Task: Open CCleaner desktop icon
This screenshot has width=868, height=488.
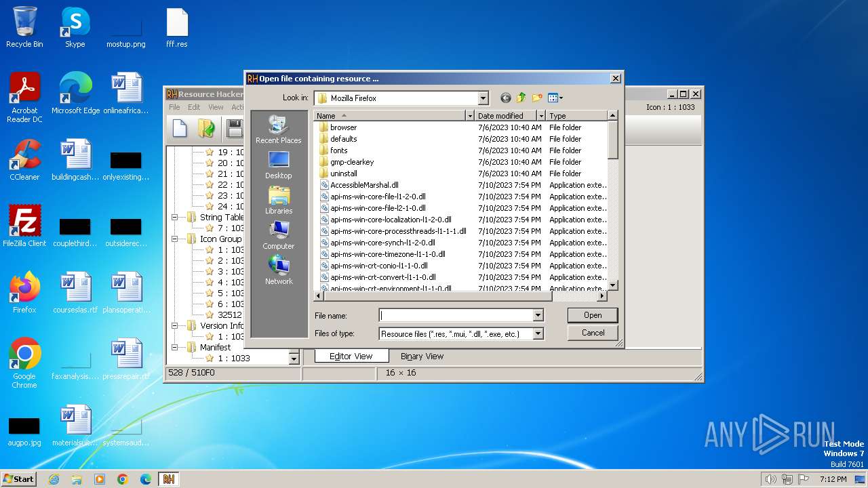Action: pos(24,160)
